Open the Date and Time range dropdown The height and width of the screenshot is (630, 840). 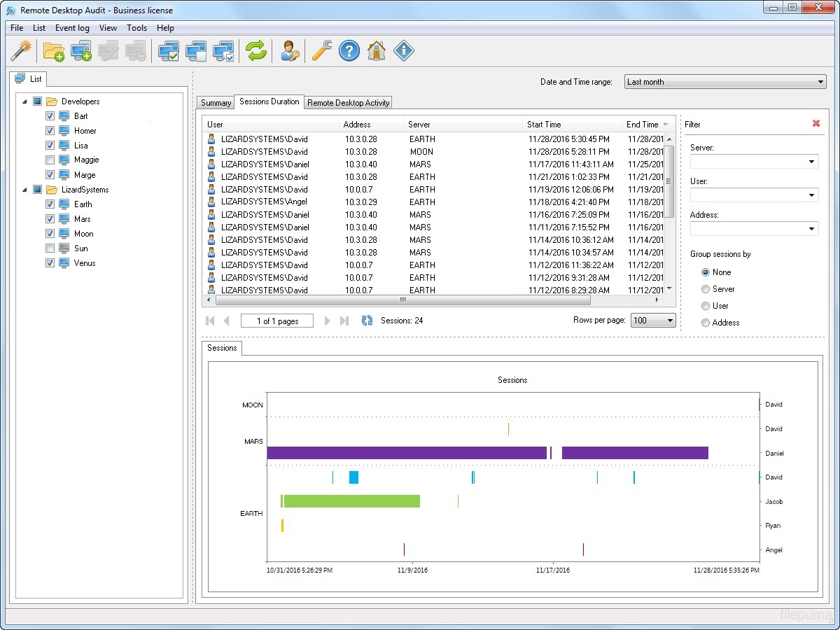coord(724,82)
